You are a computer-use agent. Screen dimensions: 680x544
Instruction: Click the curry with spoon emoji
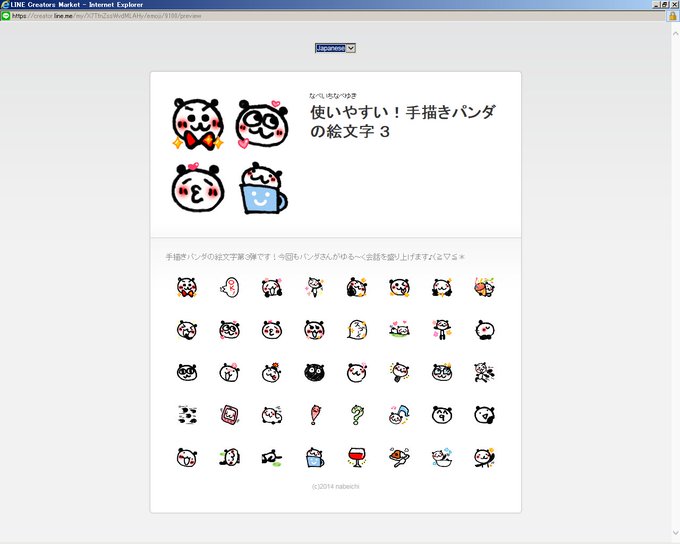click(x=399, y=457)
